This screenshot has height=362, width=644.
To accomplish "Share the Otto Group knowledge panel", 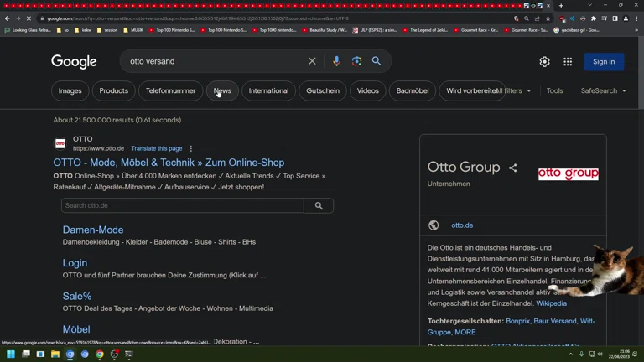I will click(x=512, y=168).
